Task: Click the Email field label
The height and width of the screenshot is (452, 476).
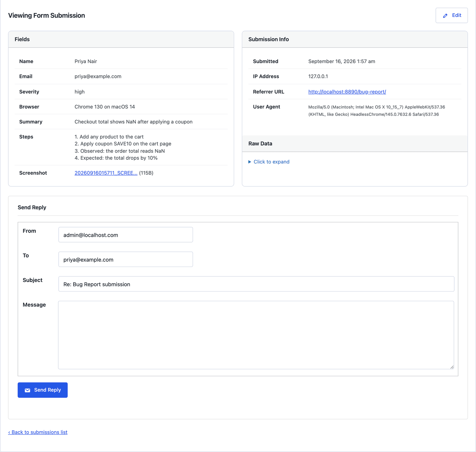Action: tap(26, 76)
